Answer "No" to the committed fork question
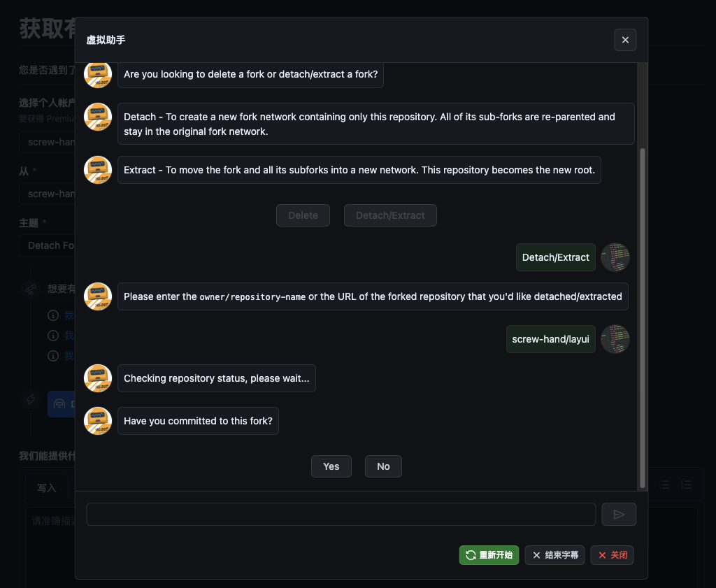The image size is (716, 588). point(383,466)
